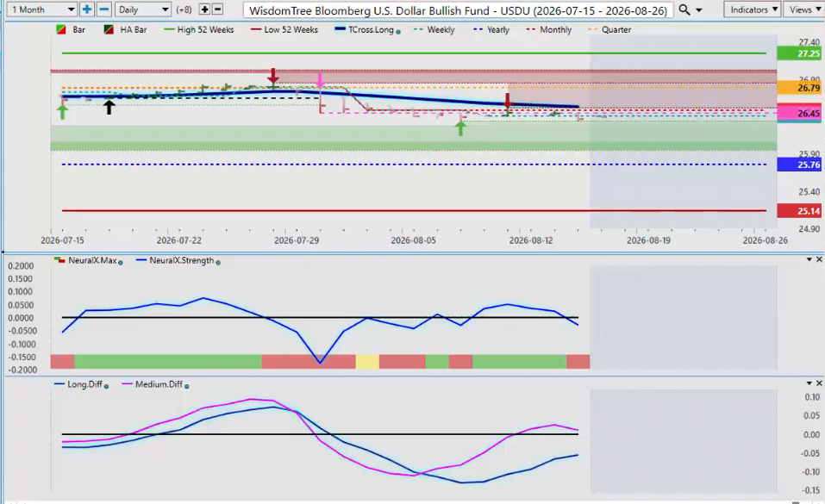Toggle the HA Bar legend item

pyautogui.click(x=125, y=30)
